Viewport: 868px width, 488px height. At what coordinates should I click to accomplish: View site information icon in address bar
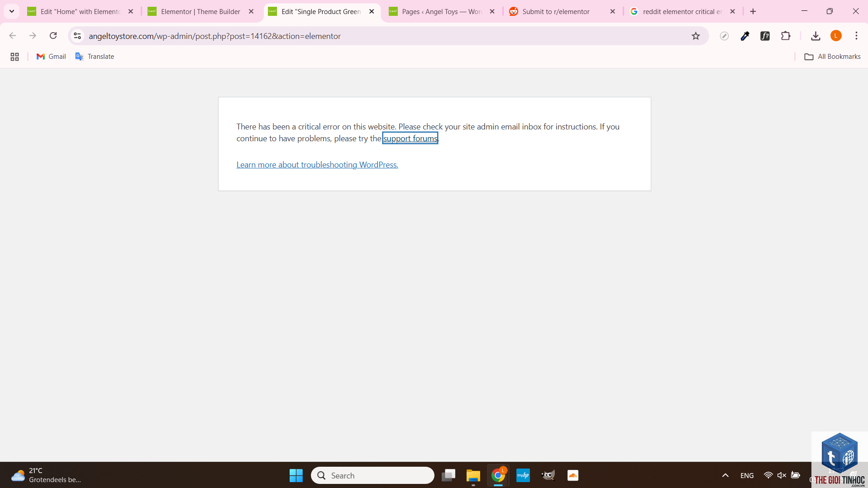pos(77,36)
